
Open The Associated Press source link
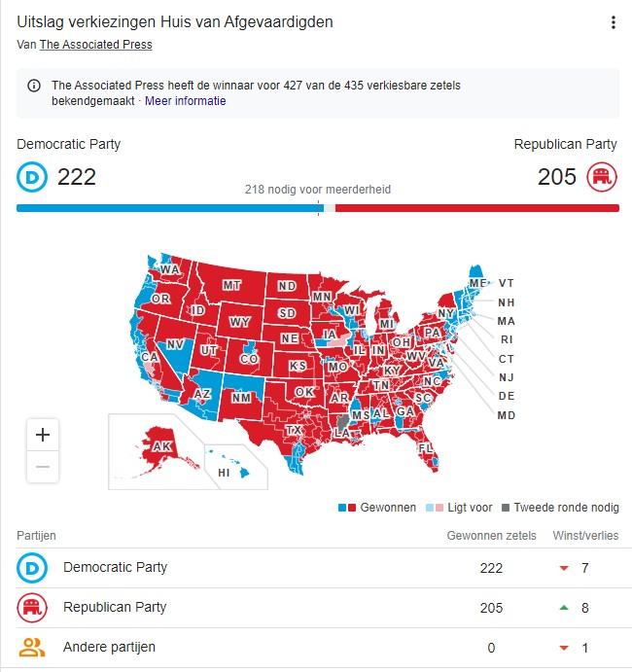(x=95, y=45)
